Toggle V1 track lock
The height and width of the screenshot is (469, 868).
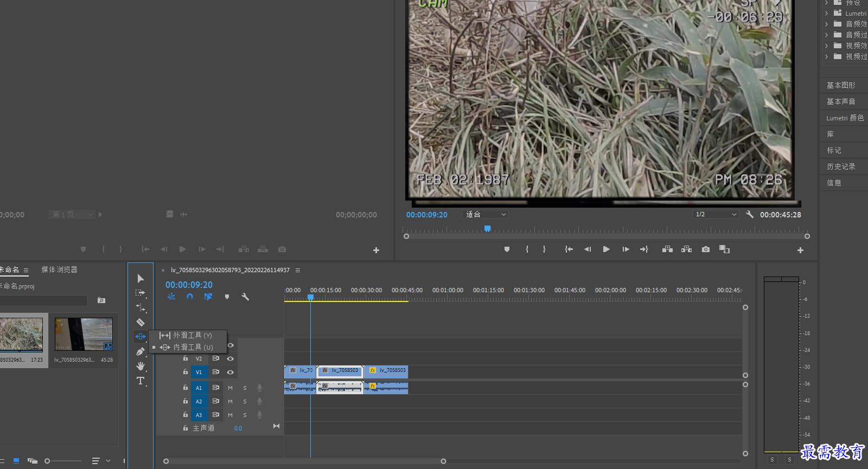(185, 372)
